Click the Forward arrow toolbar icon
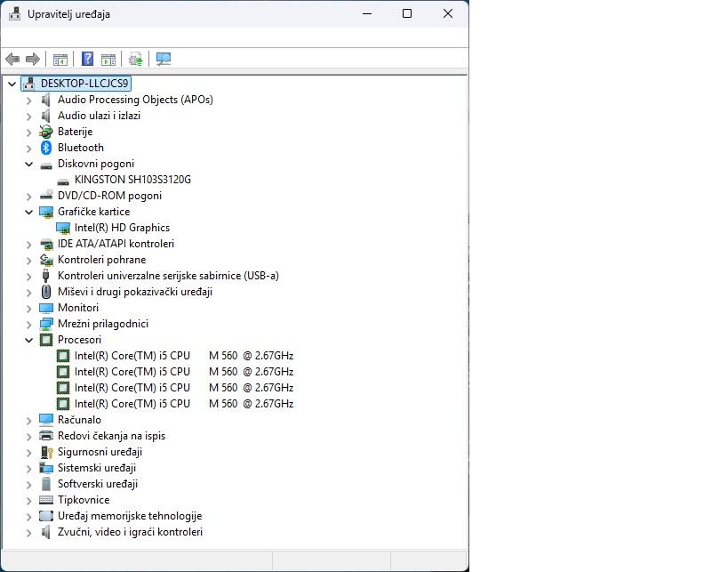 click(x=33, y=59)
